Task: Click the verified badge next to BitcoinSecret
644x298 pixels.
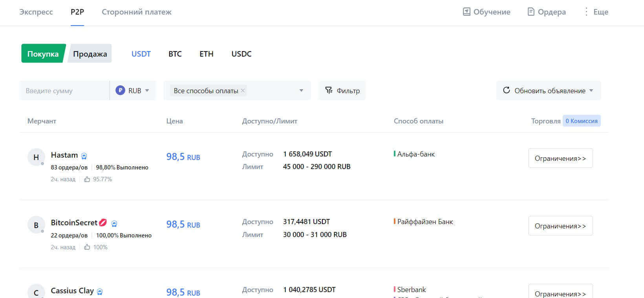Action: 114,224
